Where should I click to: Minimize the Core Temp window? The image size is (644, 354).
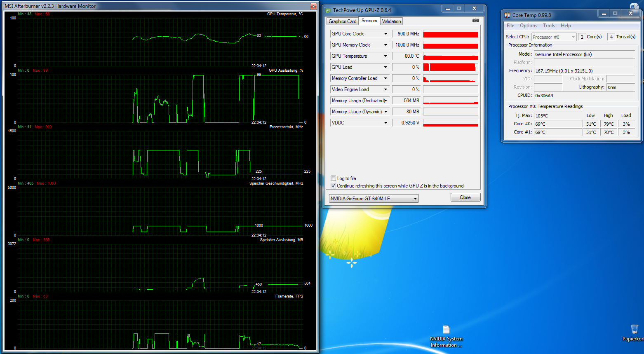click(604, 14)
